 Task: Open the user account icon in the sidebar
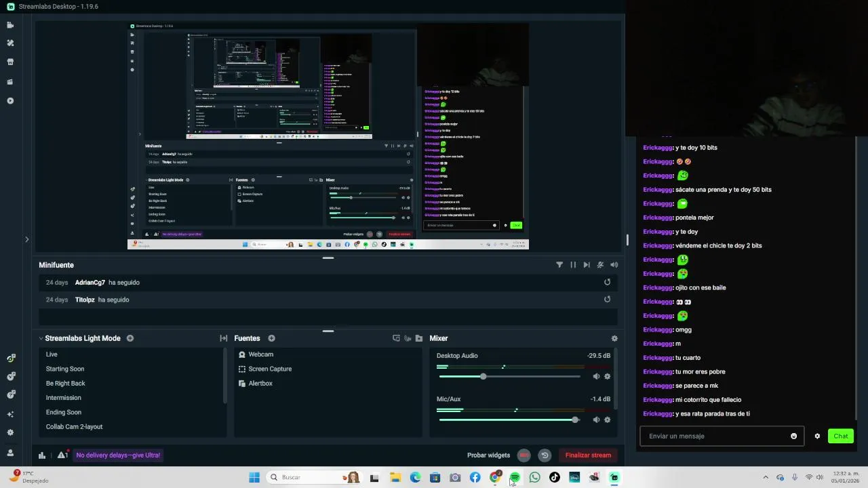click(x=10, y=453)
